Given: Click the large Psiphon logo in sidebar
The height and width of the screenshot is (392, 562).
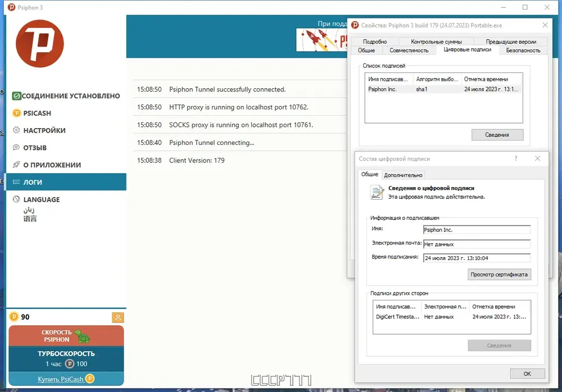Looking at the screenshot, I should 40,43.
